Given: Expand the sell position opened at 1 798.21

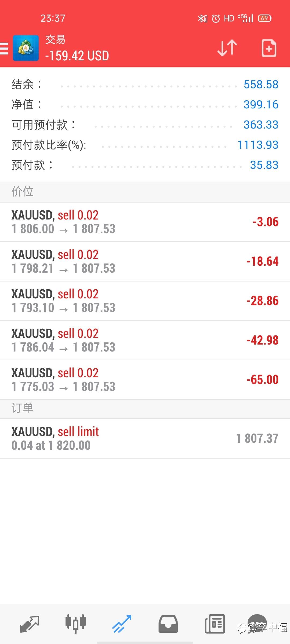Looking at the screenshot, I should (145, 261).
